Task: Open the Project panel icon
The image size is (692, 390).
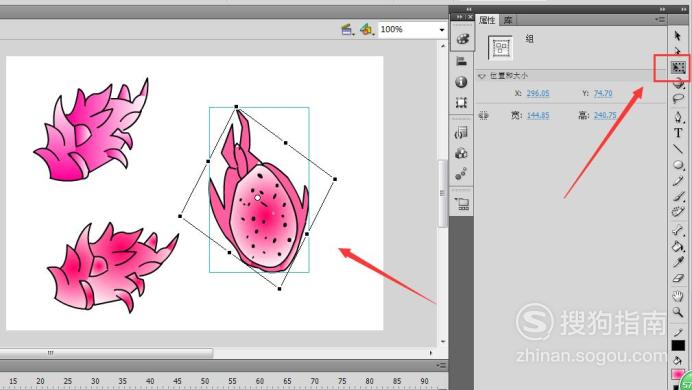Action: pos(462,203)
